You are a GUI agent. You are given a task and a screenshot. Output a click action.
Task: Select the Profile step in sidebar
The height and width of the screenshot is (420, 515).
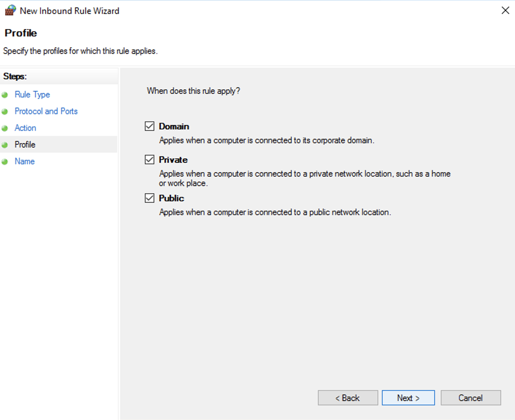point(25,145)
